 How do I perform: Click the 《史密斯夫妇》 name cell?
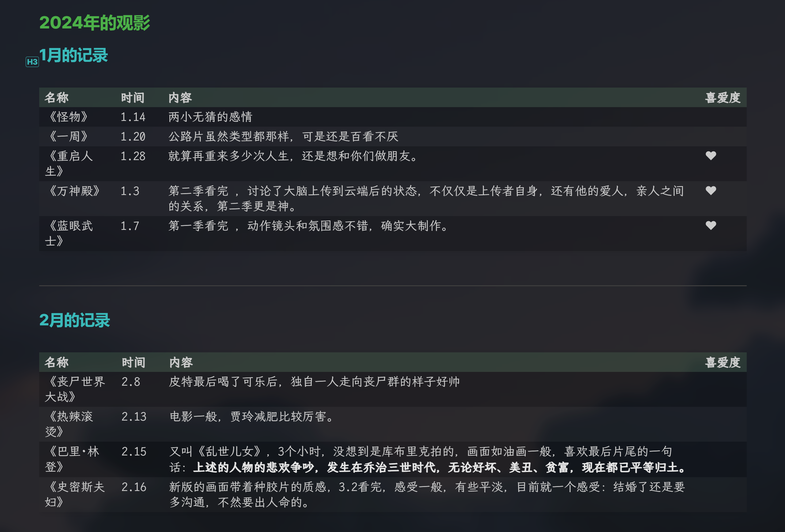tap(75, 494)
